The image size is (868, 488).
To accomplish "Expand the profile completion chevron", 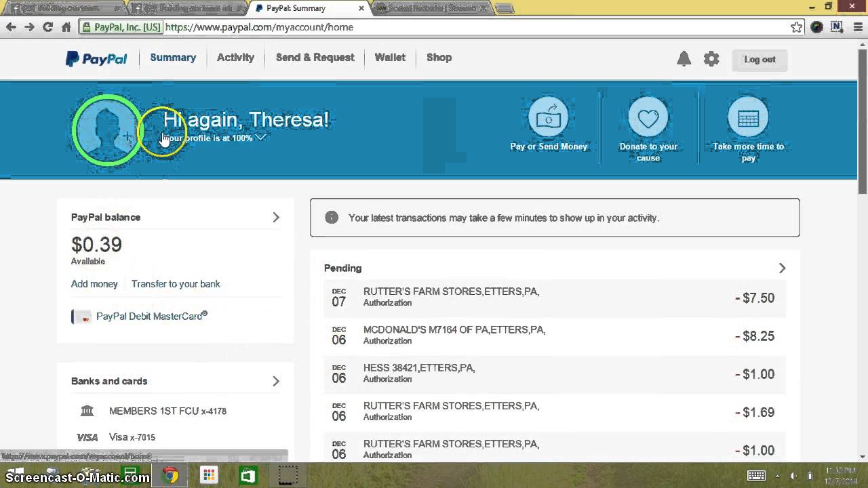I will click(x=260, y=137).
